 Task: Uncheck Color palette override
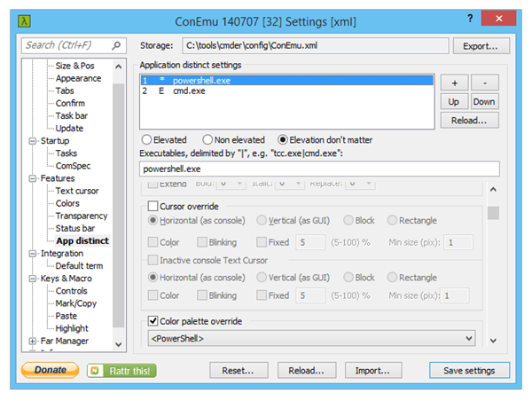[x=153, y=320]
